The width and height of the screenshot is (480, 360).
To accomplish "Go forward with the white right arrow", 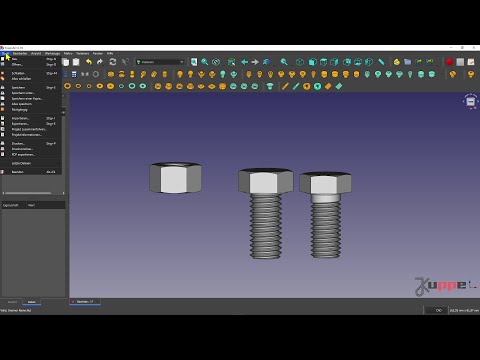I will 255,62.
